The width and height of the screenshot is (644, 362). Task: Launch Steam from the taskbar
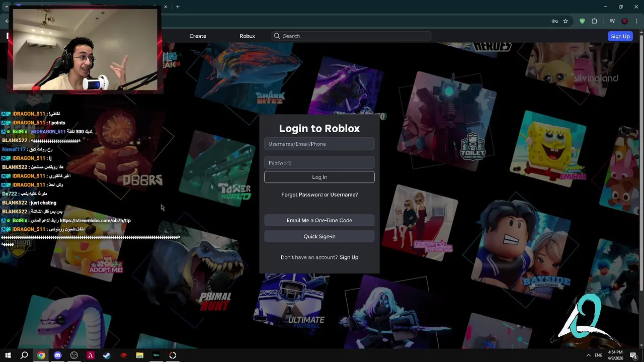click(107, 355)
